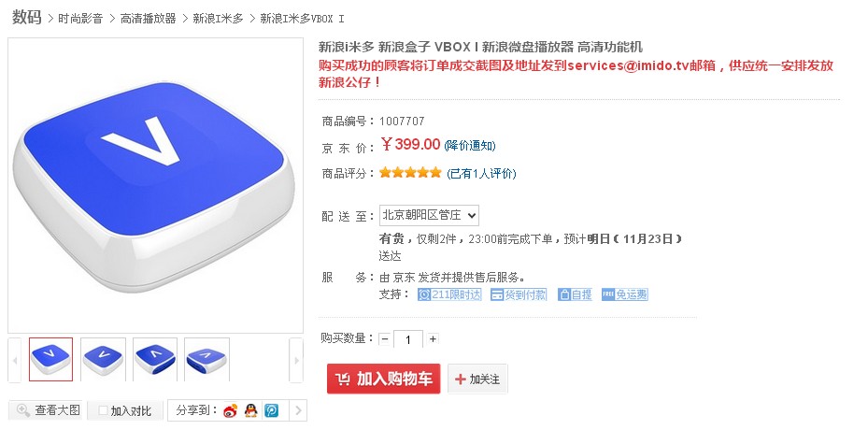
Task: Click the 211限时达 service badge
Action: click(449, 294)
